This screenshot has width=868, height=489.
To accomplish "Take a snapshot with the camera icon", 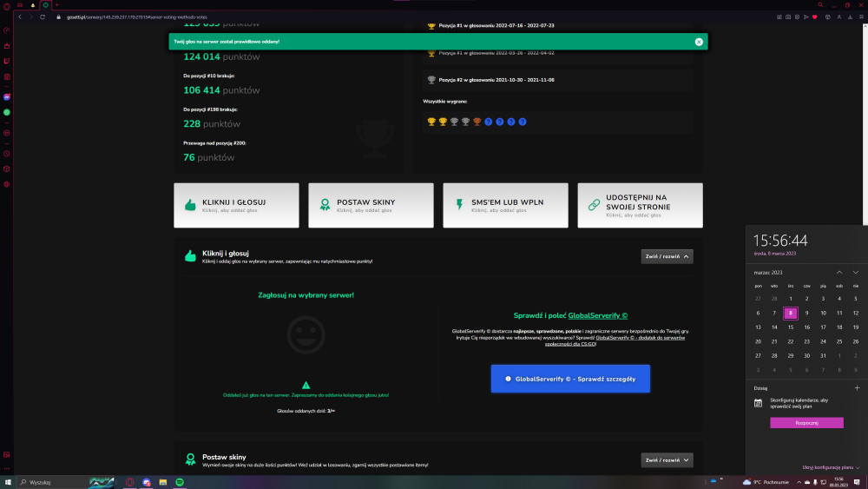I will click(x=788, y=17).
